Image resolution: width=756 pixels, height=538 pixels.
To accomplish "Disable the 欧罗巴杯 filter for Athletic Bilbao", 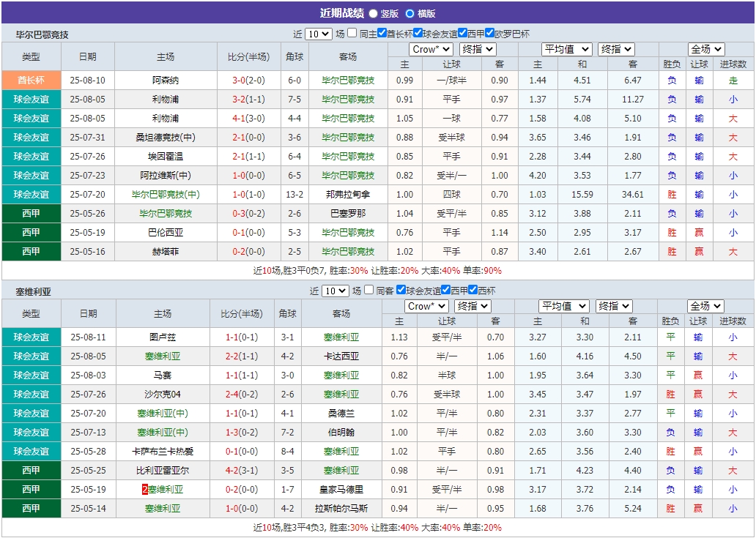I will tap(488, 34).
